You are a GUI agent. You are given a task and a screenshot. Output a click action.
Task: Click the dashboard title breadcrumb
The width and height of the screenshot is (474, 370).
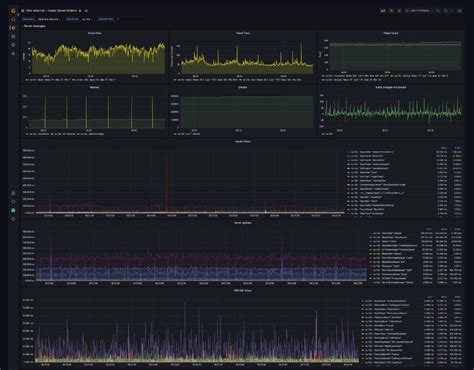[51, 11]
